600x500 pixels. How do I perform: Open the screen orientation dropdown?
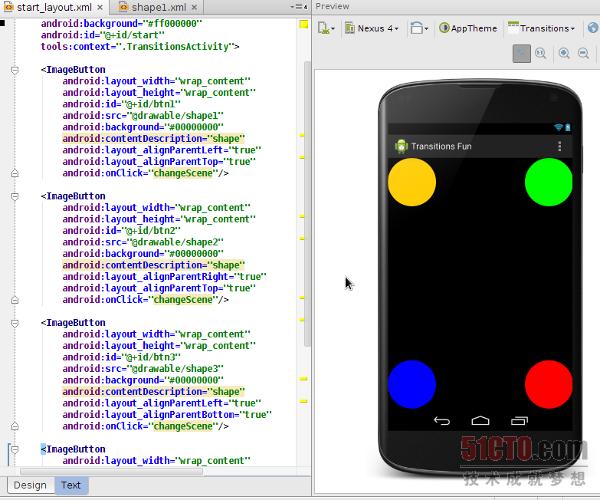point(419,28)
